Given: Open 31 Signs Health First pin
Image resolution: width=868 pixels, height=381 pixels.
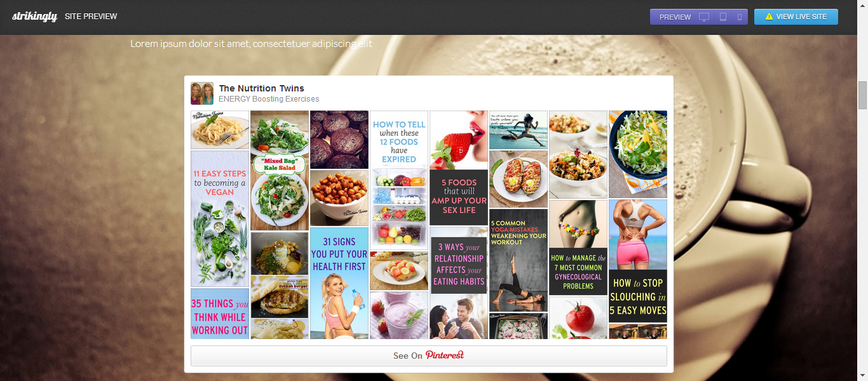Looking at the screenshot, I should (x=339, y=283).
